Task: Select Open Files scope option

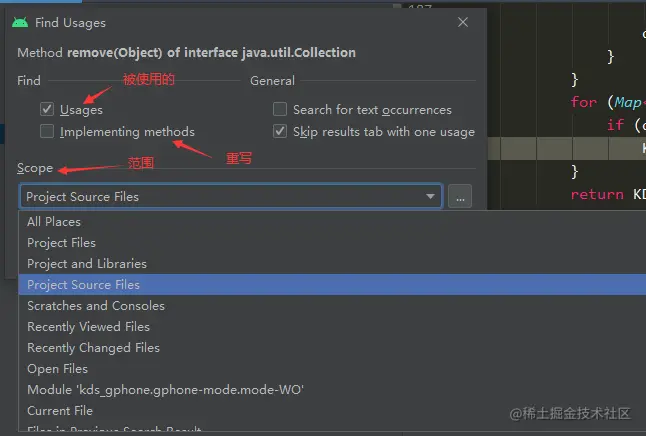Action: (332, 369)
